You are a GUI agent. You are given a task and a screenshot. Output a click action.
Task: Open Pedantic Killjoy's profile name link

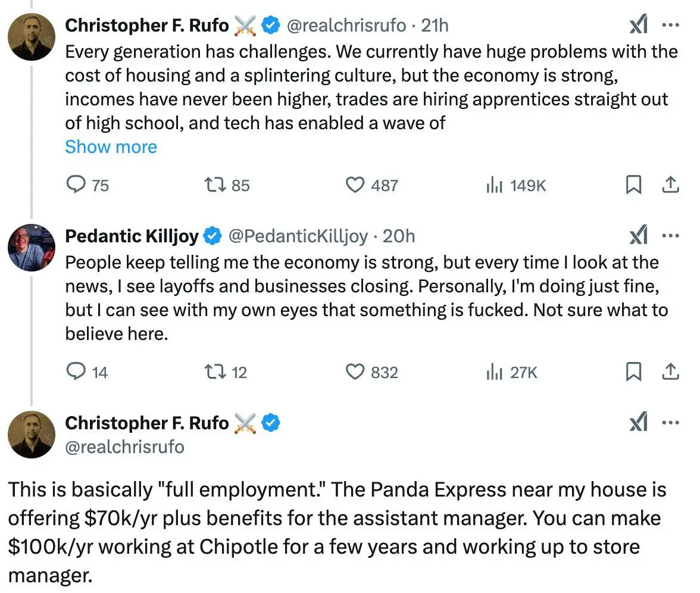point(132,236)
